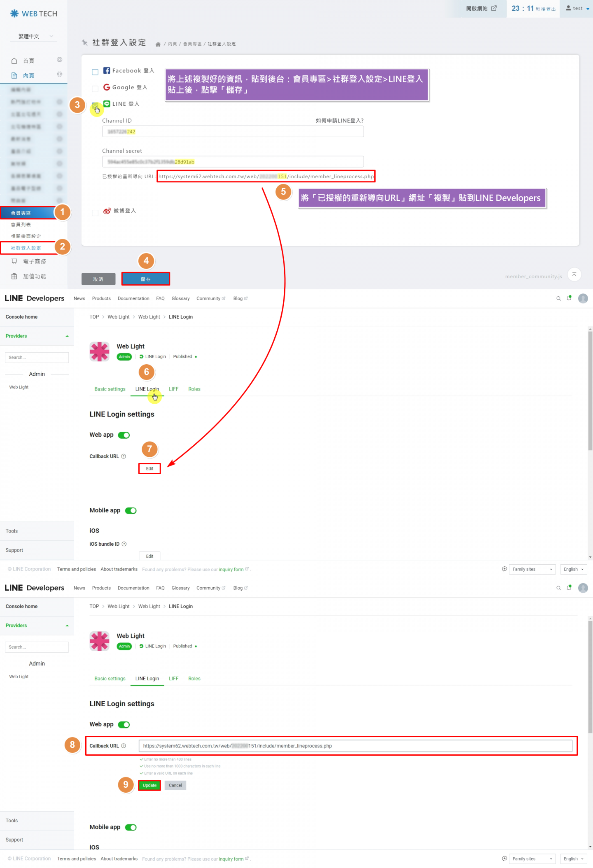
Task: Expand the test user menu
Action: pos(577,9)
